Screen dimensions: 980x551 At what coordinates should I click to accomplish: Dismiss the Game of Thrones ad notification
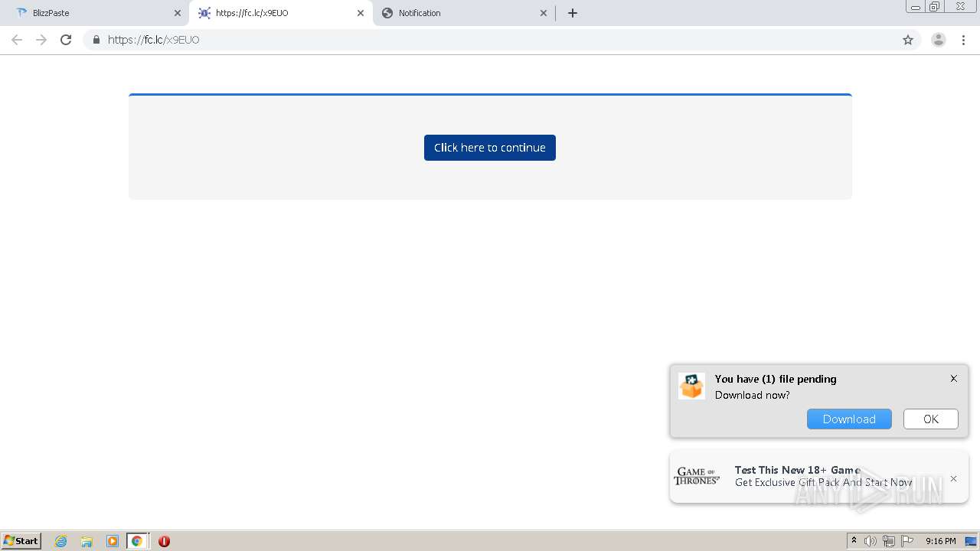(x=954, y=478)
